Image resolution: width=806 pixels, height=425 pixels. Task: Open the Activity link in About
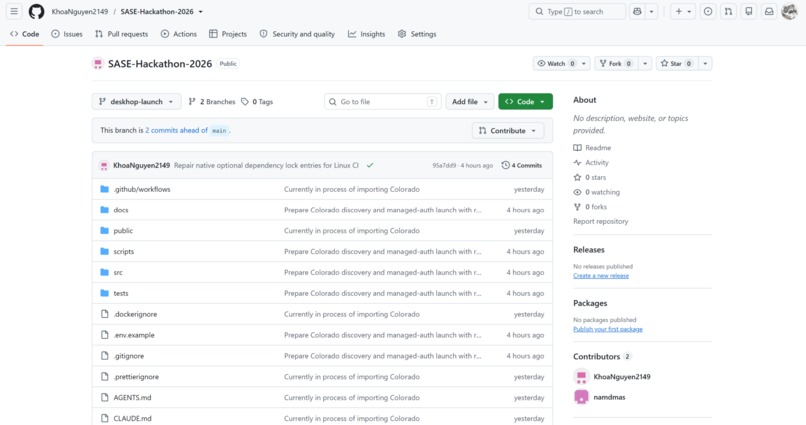[x=591, y=162]
